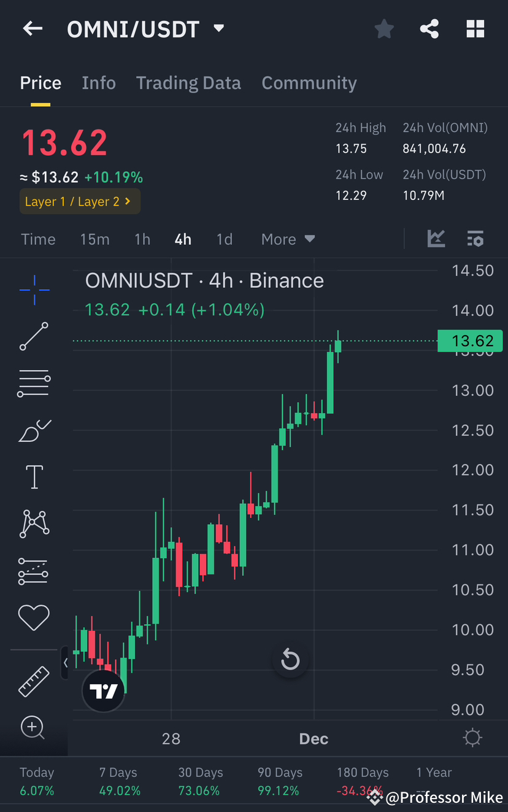The height and width of the screenshot is (812, 508).
Task: Select the zoom-in magnifier tool
Action: click(34, 728)
